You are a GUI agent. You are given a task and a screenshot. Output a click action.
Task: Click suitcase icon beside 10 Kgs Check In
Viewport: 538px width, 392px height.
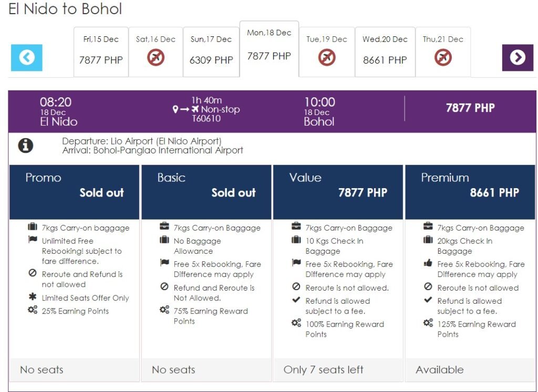click(x=296, y=240)
